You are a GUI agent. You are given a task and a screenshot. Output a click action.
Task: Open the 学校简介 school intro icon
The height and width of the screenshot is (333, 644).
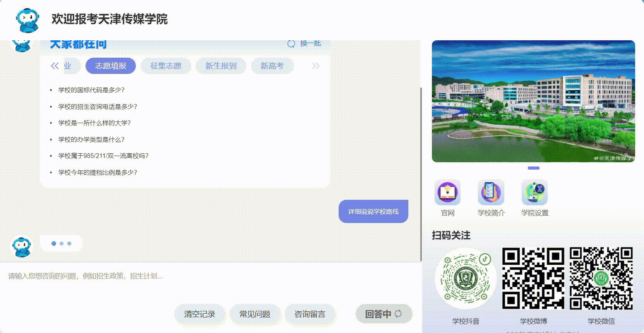coord(491,192)
